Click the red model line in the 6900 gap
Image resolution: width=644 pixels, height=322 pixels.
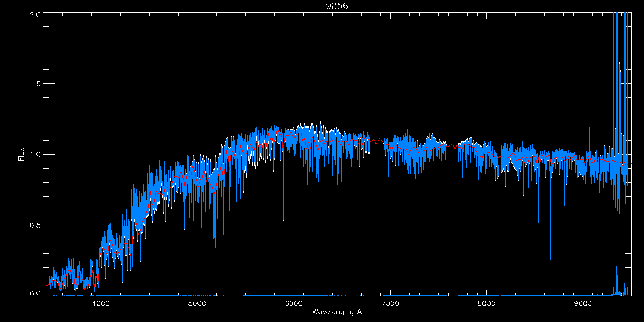coord(377,143)
